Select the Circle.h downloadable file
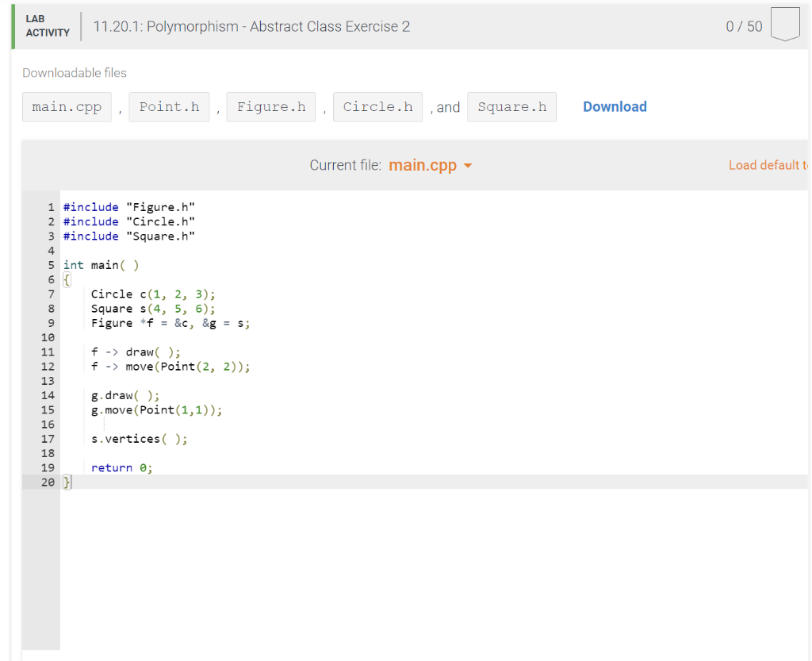The height and width of the screenshot is (661, 812). click(x=377, y=106)
